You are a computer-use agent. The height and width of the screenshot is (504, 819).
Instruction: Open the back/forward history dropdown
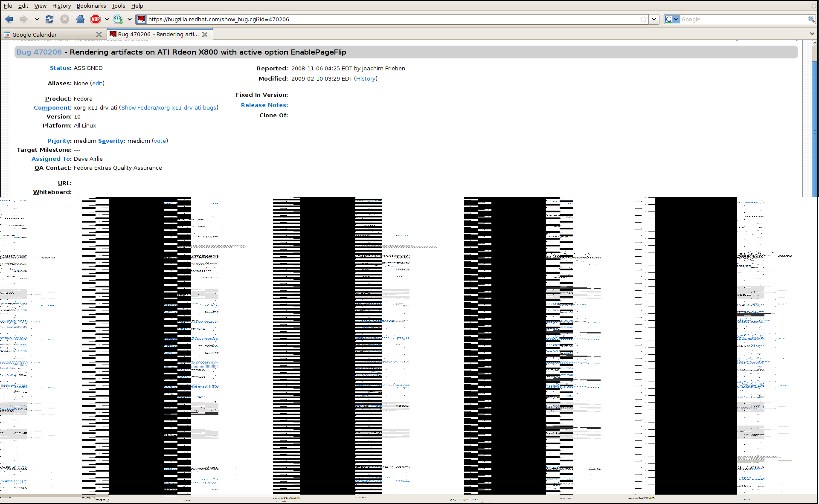tap(37, 19)
